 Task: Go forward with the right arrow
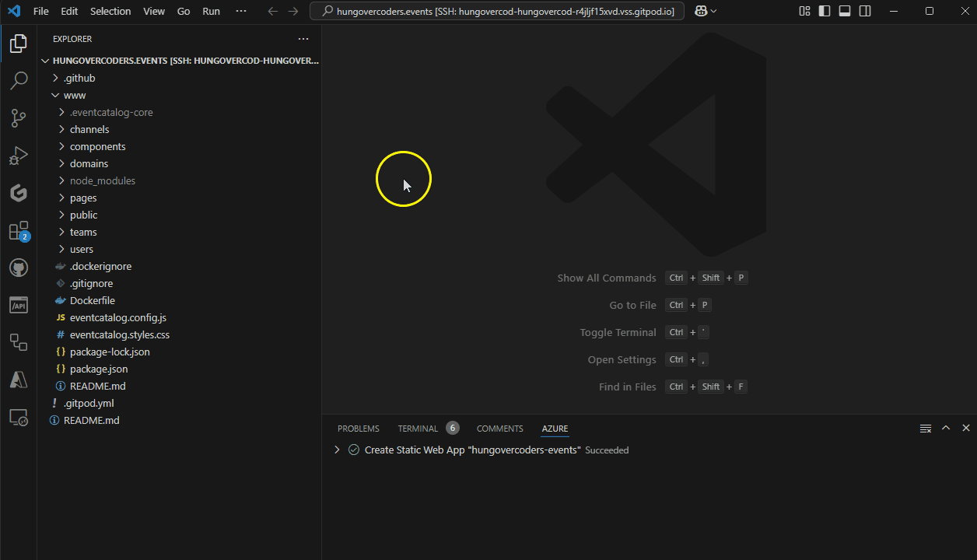pos(292,11)
